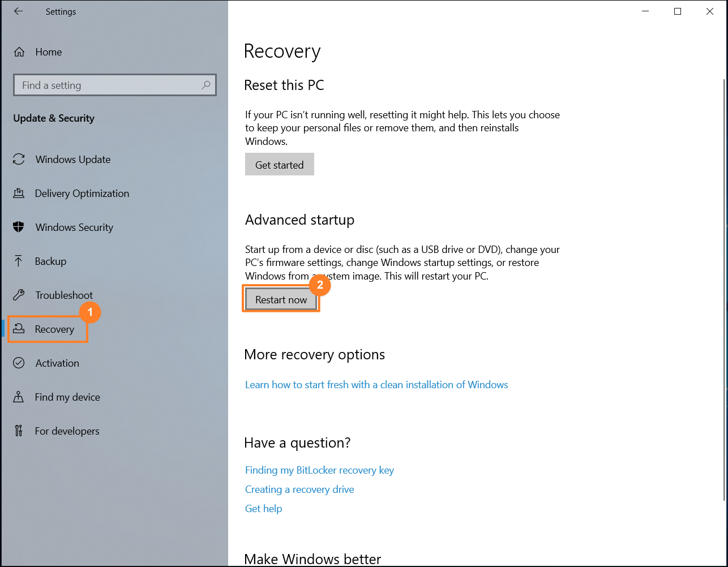The image size is (728, 567).
Task: Click the back arrow icon in Settings
Action: point(19,11)
